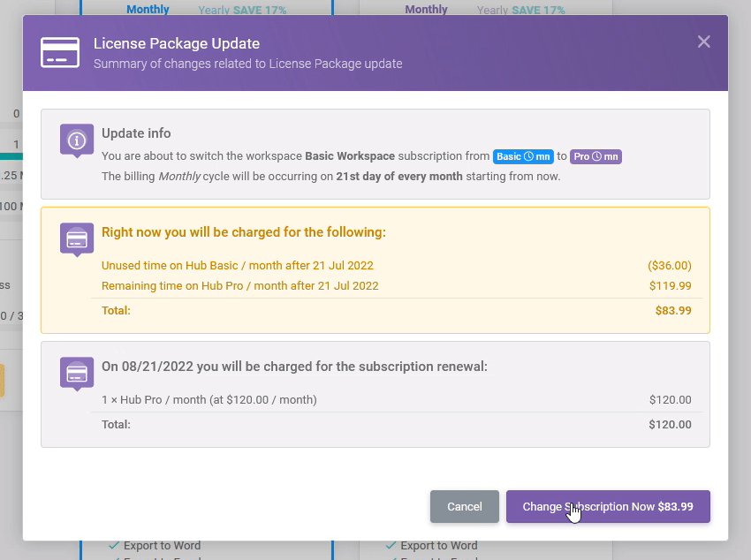This screenshot has height=560, width=751.
Task: Click the License Package Update title
Action: tap(177, 44)
